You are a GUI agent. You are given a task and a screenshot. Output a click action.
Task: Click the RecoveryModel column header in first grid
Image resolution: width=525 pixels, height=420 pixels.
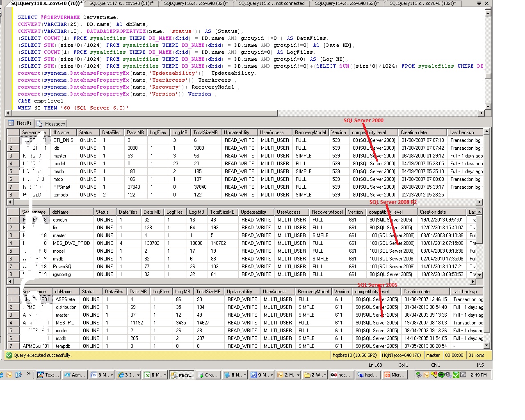(310, 132)
